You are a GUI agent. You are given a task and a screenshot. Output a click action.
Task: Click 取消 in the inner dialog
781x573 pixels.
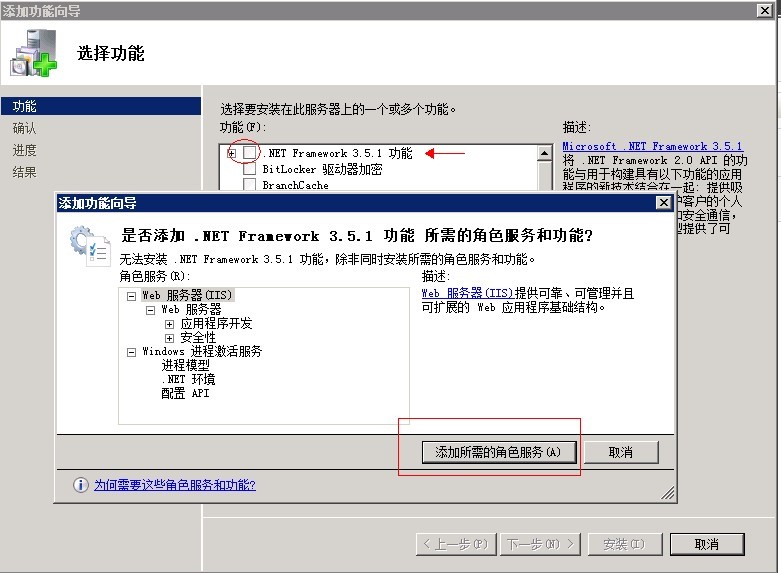tap(621, 452)
